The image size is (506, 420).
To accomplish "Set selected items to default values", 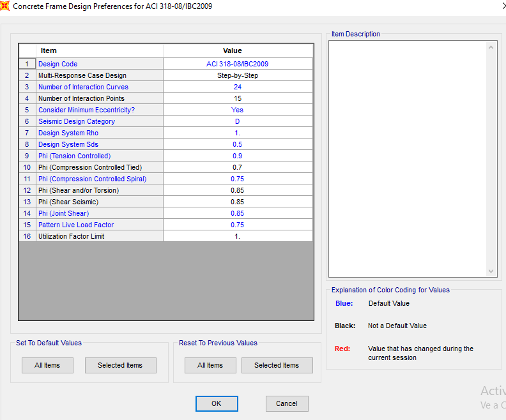I will coord(120,365).
